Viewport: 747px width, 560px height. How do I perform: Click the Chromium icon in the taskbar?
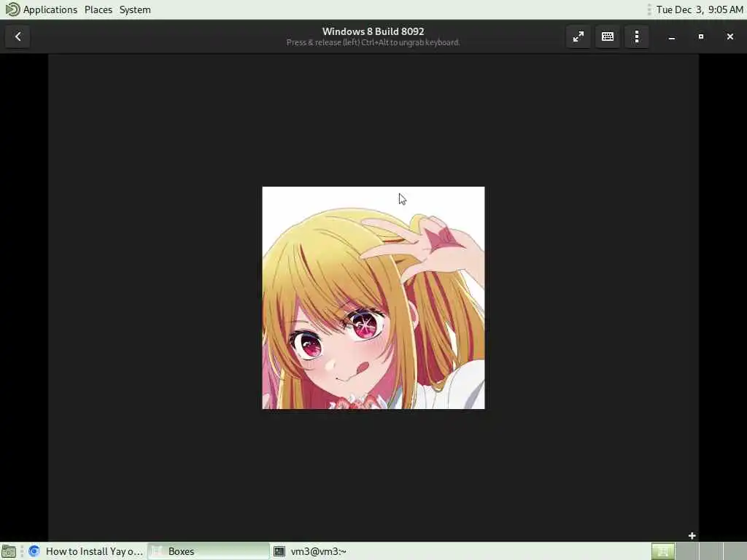(34, 551)
